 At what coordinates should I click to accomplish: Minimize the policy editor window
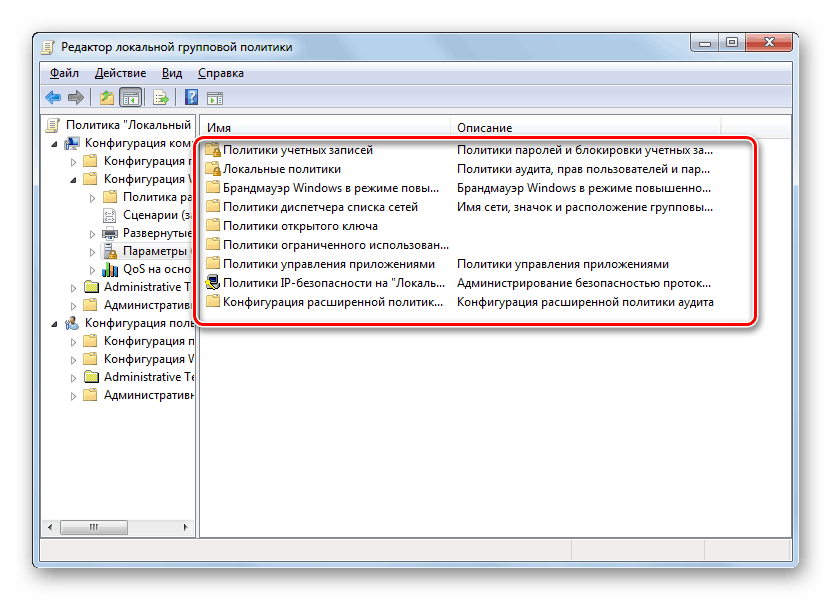click(705, 43)
